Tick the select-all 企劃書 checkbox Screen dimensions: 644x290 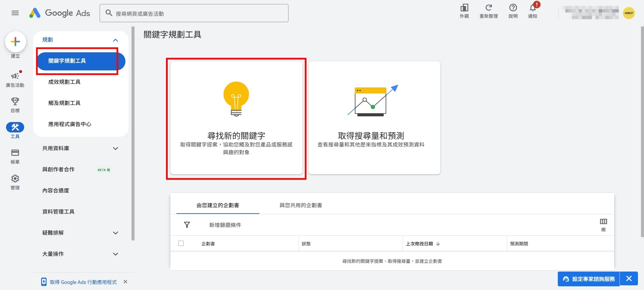coord(181,243)
